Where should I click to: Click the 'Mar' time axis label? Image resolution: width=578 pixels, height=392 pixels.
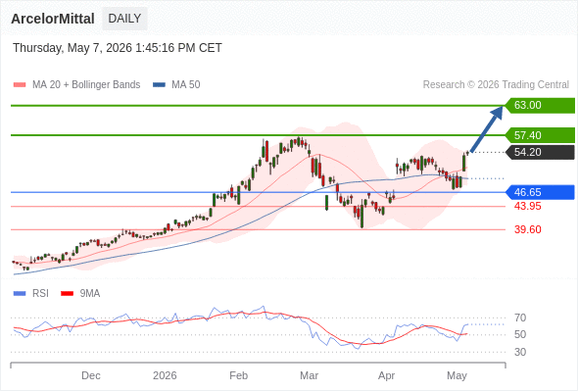[x=309, y=375]
